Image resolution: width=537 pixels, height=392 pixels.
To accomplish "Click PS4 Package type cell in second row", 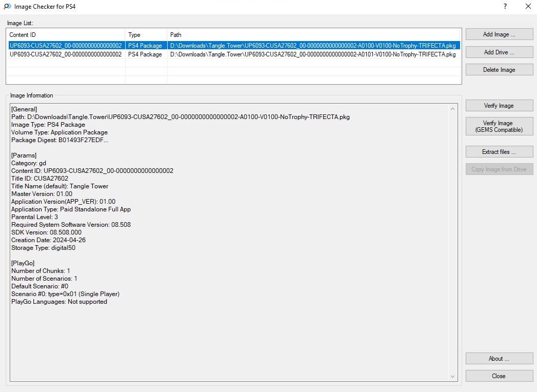I will (145, 54).
